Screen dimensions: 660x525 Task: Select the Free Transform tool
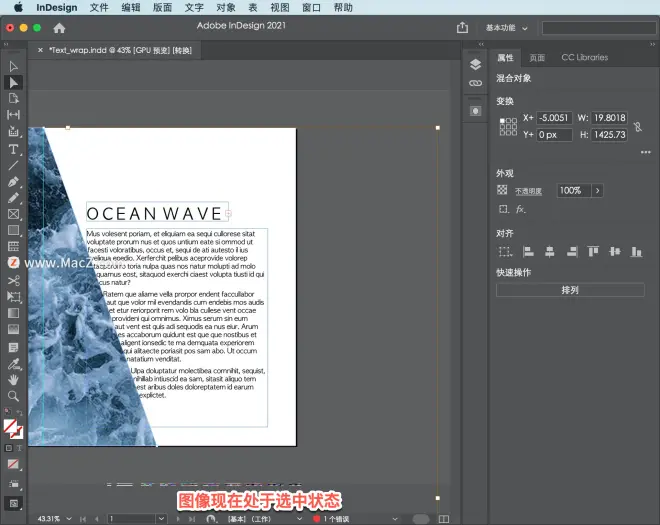click(x=13, y=297)
